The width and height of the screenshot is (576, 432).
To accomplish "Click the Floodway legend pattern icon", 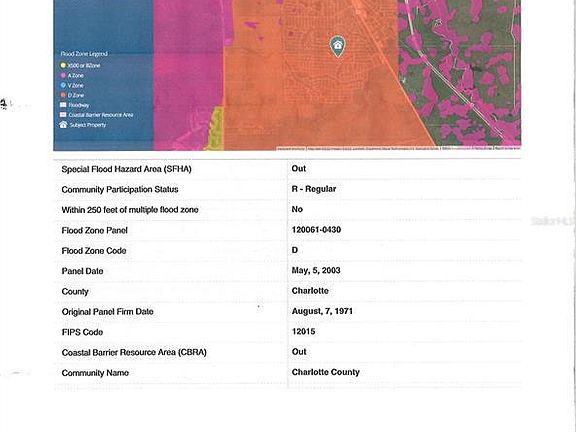I will [x=63, y=105].
